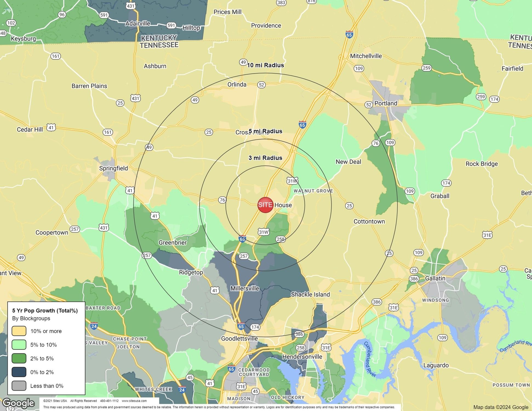Click the 3 mi Radius label

[x=265, y=158]
